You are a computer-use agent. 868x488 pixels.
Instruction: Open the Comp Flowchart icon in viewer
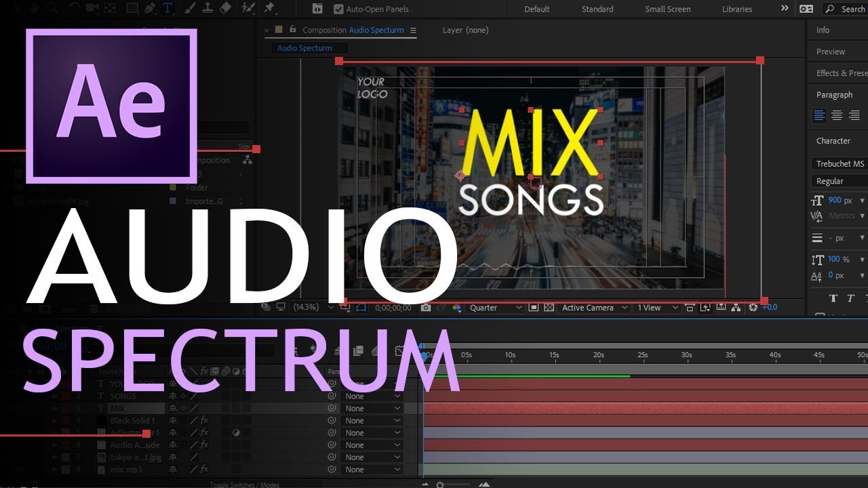[736, 308]
